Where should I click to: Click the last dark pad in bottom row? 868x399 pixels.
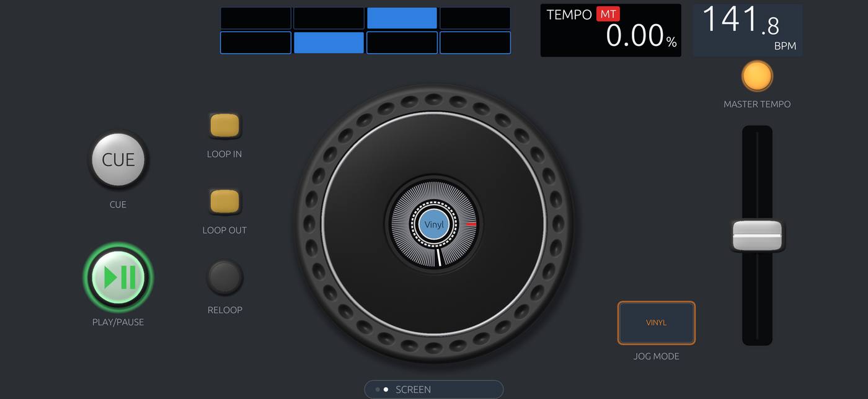point(475,43)
